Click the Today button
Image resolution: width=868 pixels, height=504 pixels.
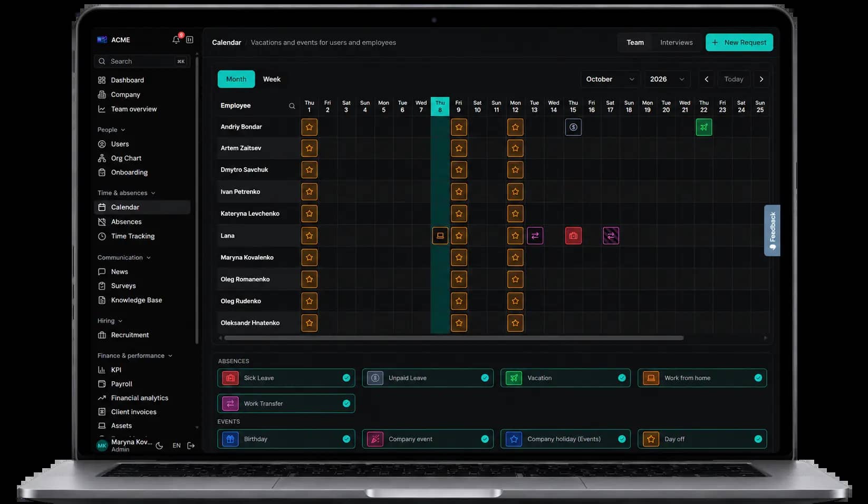tap(734, 79)
